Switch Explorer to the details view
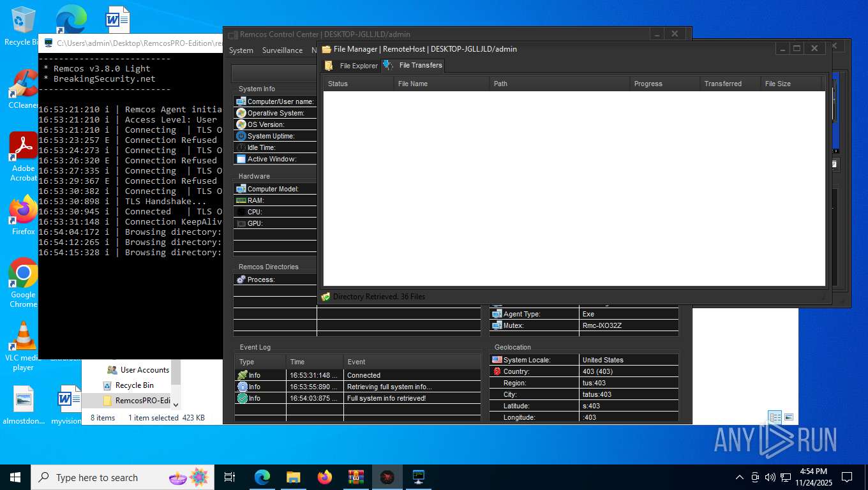This screenshot has width=868, height=490. click(x=775, y=417)
